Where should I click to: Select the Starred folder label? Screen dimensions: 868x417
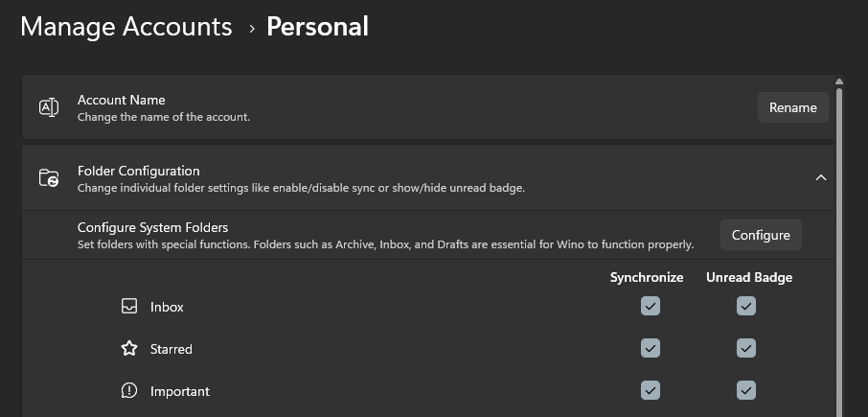click(171, 349)
